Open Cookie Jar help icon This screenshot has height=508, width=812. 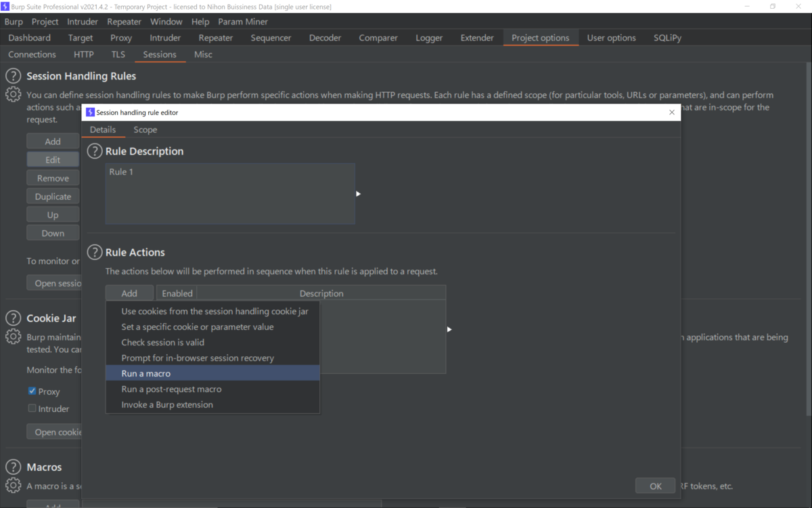[13, 318]
